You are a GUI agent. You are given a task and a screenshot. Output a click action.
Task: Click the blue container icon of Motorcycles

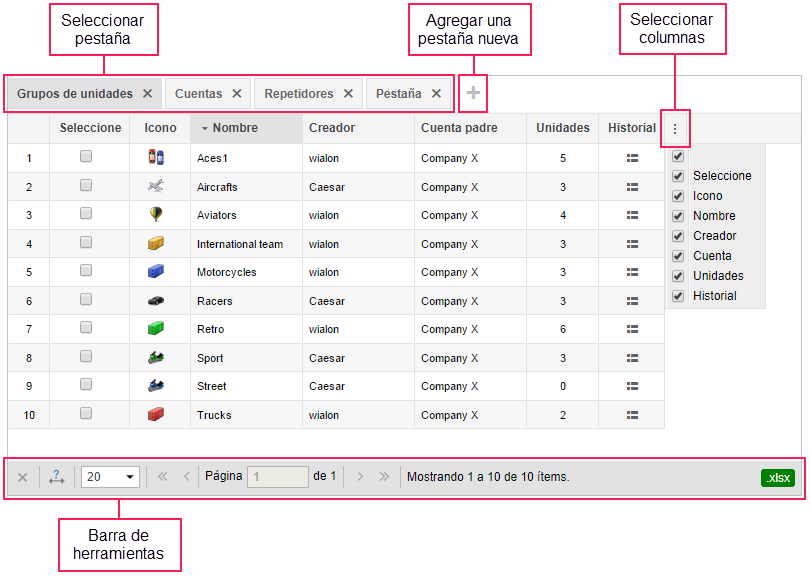click(156, 271)
